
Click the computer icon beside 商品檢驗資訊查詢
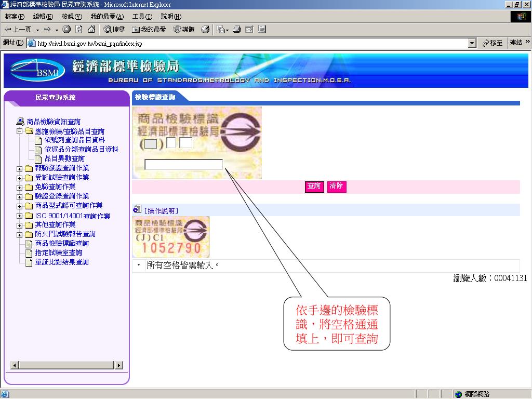(x=20, y=122)
